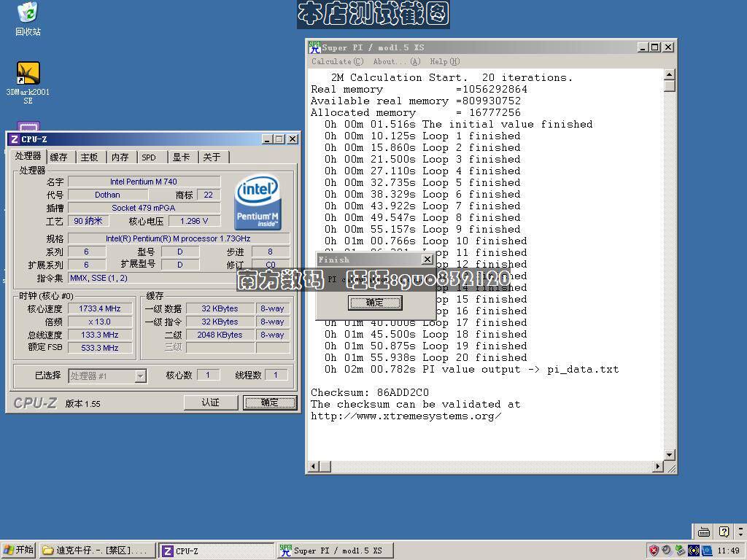Minimize the CPU-Z window
The width and height of the screenshot is (747, 560).
(x=267, y=139)
